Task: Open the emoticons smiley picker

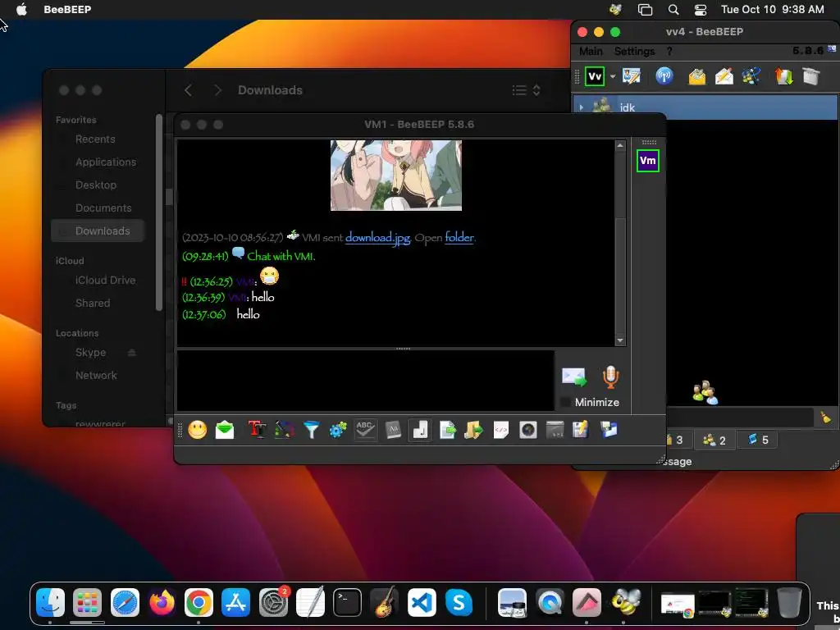Action: tap(197, 430)
